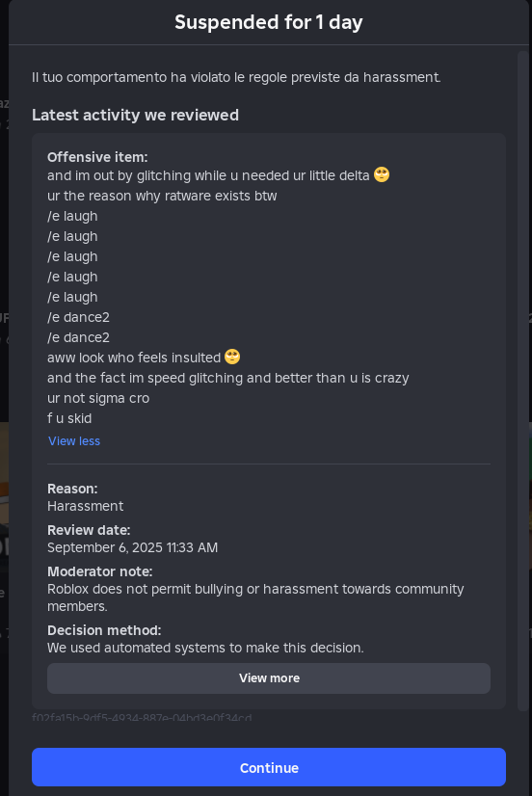Click the "f u skid" chat line
The height and width of the screenshot is (796, 532).
(69, 418)
